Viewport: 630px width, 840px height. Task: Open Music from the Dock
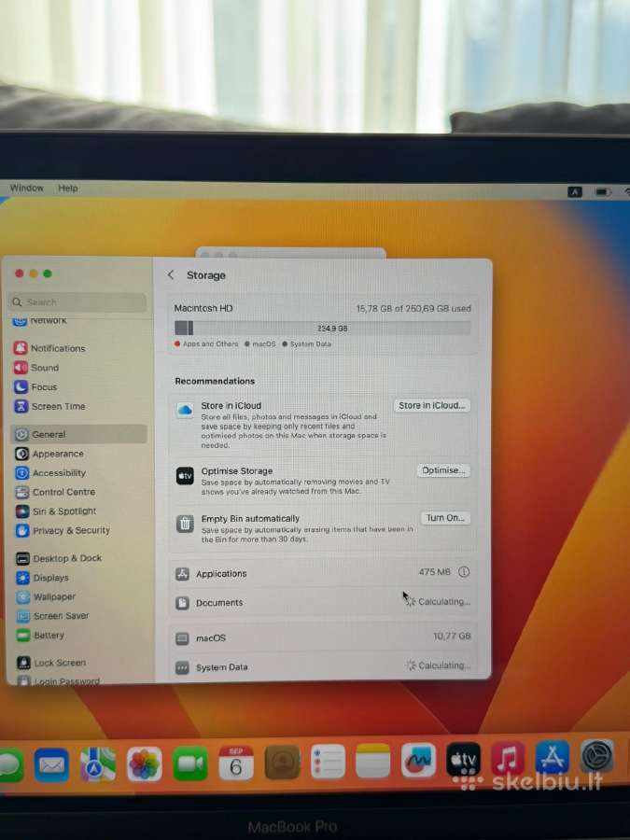click(508, 758)
